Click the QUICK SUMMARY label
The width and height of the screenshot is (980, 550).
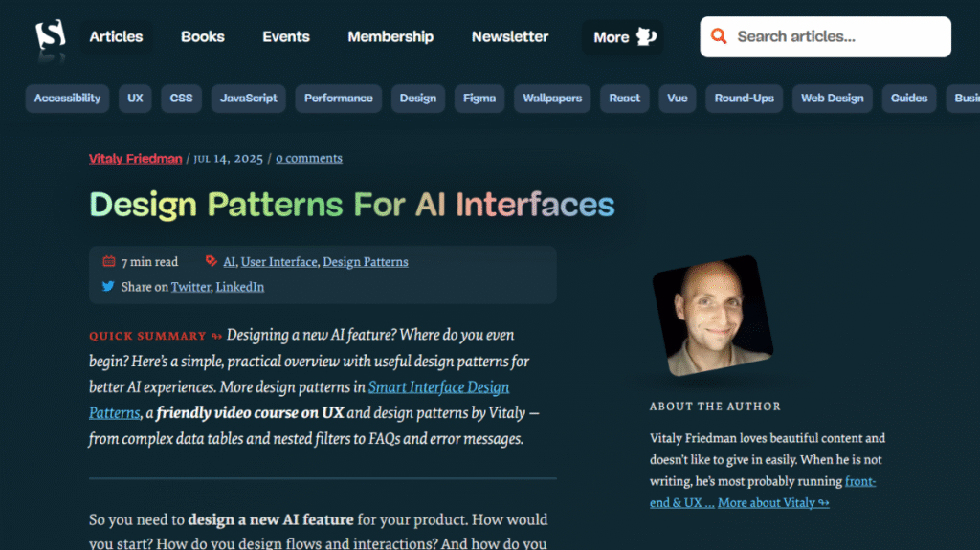click(x=147, y=337)
